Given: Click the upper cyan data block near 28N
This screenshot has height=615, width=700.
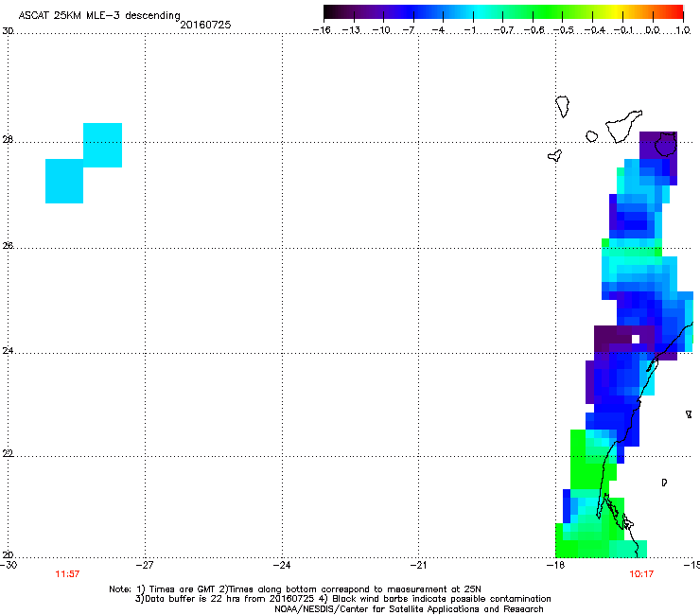Looking at the screenshot, I should coord(103,145).
